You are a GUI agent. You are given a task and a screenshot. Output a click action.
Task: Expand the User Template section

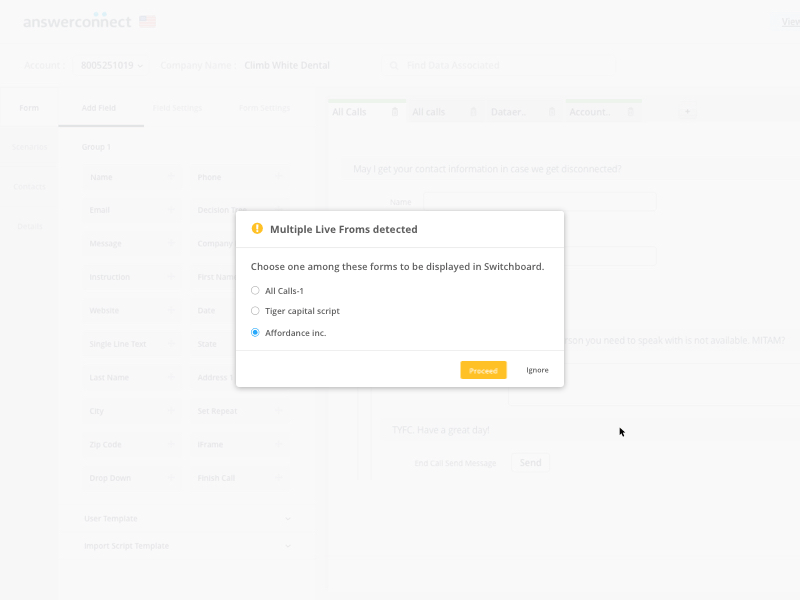coord(288,519)
